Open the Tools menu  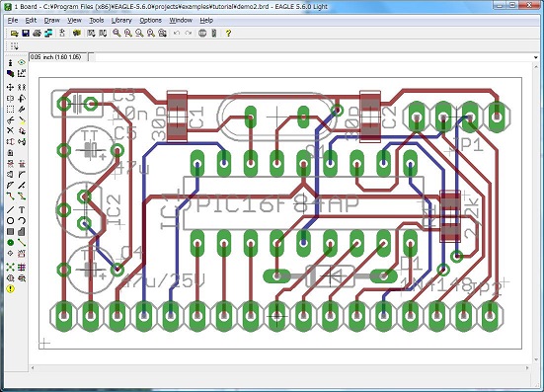(97, 20)
